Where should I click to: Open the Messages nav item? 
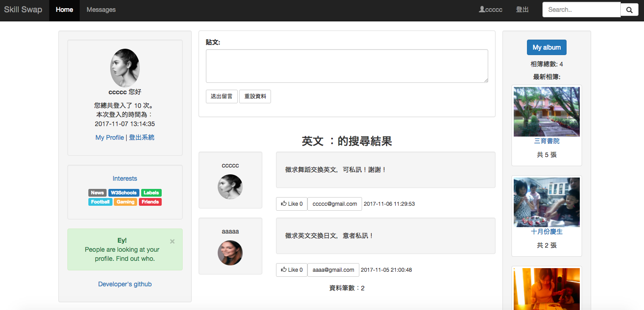[101, 10]
